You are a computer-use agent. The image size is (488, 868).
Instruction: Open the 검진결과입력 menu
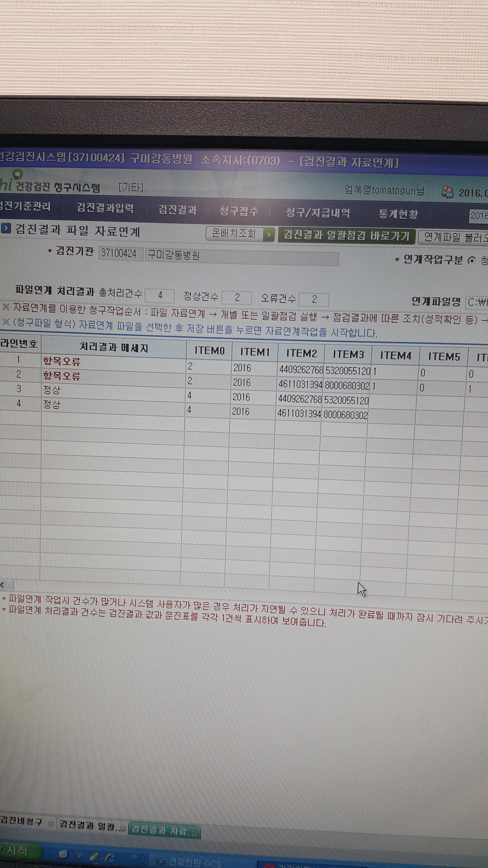[x=105, y=208]
